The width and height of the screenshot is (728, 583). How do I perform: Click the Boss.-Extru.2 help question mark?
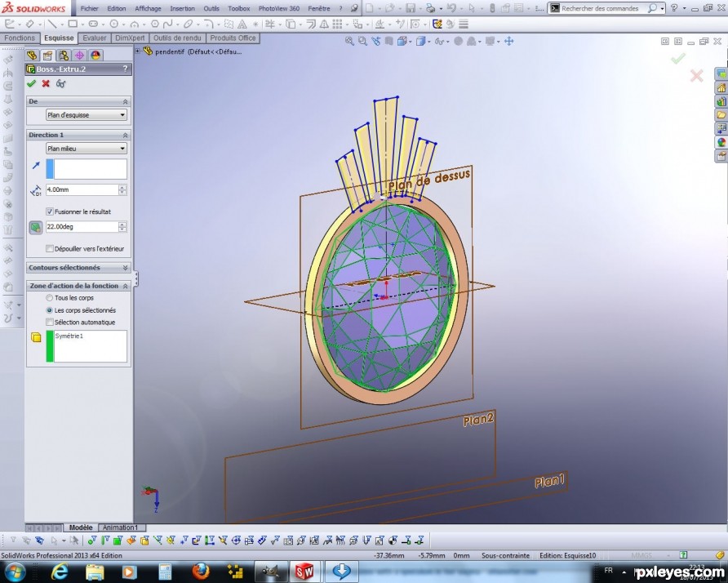click(125, 69)
